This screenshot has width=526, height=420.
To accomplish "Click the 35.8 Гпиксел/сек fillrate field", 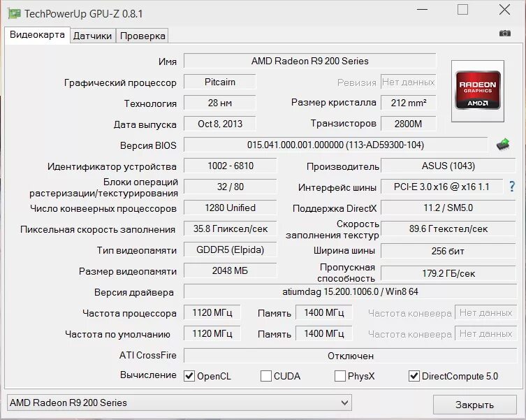I will 230,229.
